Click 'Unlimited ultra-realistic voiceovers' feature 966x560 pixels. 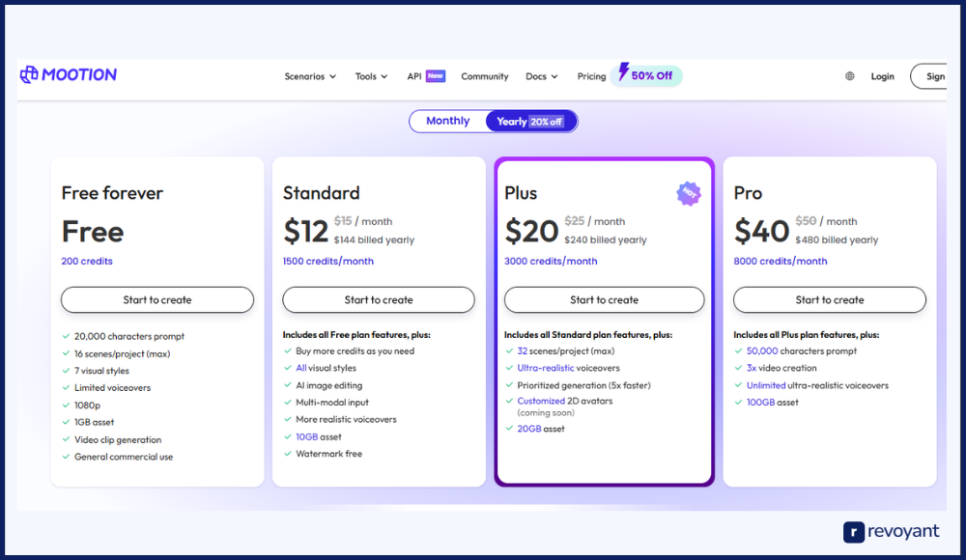pos(817,385)
